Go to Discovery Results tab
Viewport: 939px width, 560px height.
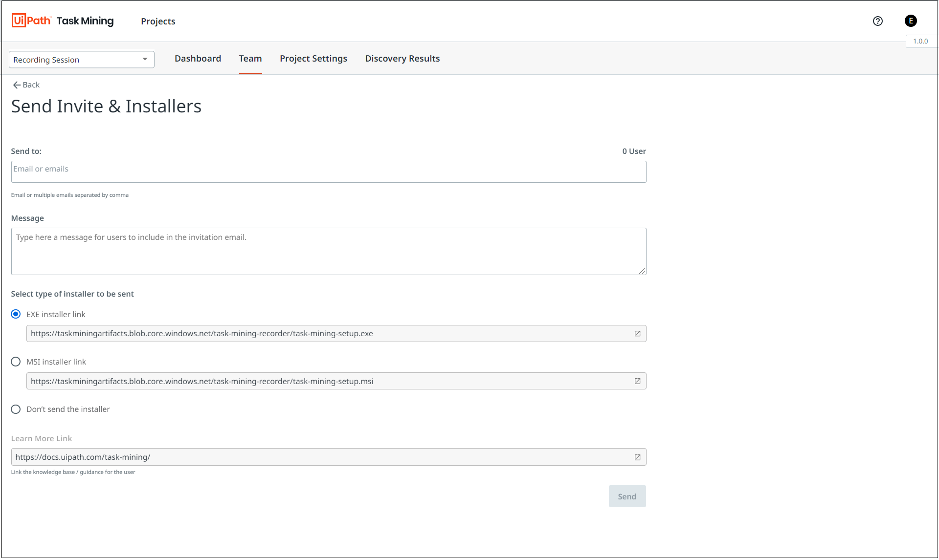coord(402,59)
